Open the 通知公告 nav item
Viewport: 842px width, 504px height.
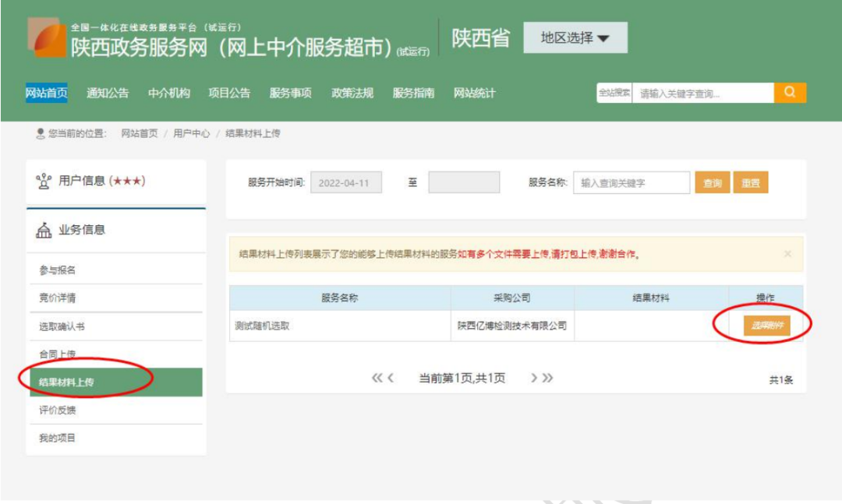(x=108, y=93)
